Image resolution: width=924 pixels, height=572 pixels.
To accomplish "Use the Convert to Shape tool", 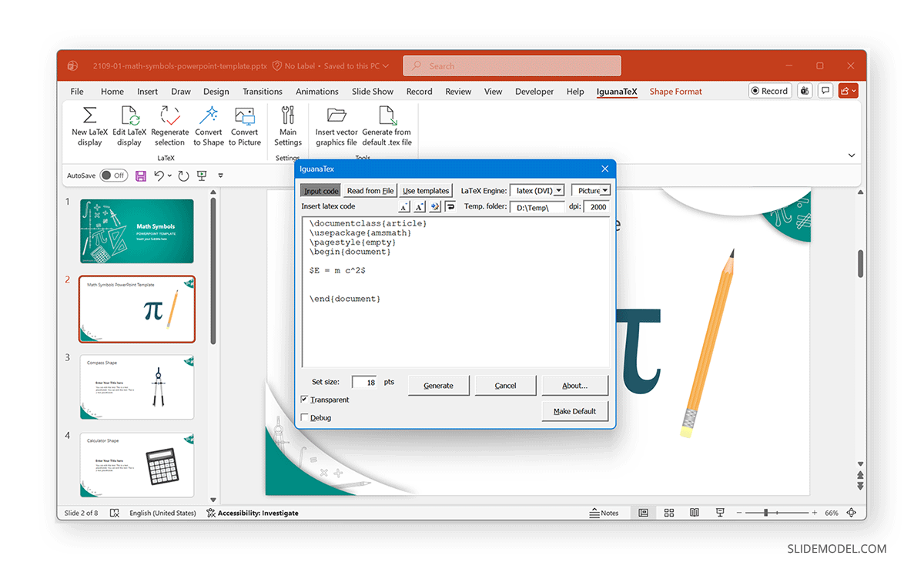I will click(208, 127).
